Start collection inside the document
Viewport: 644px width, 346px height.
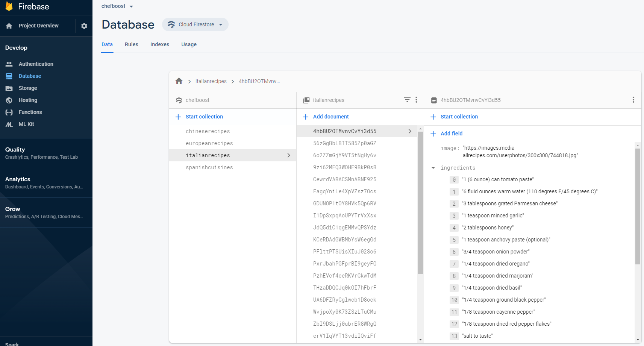coord(459,117)
